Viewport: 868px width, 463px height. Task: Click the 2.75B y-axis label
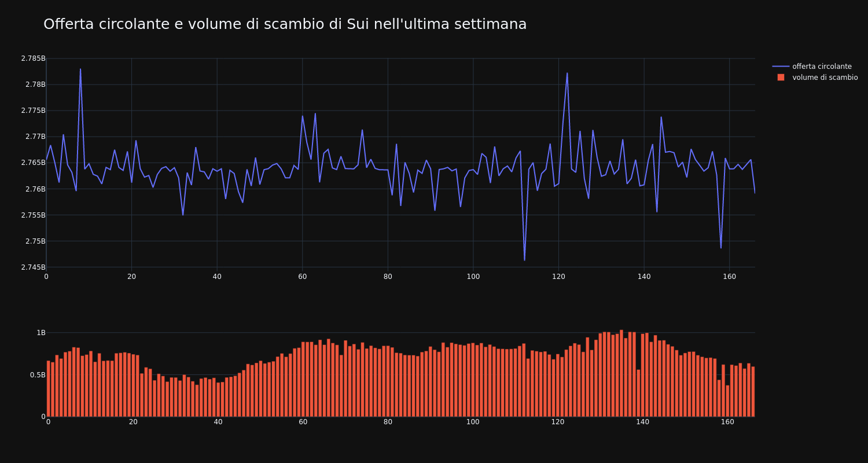click(x=35, y=241)
